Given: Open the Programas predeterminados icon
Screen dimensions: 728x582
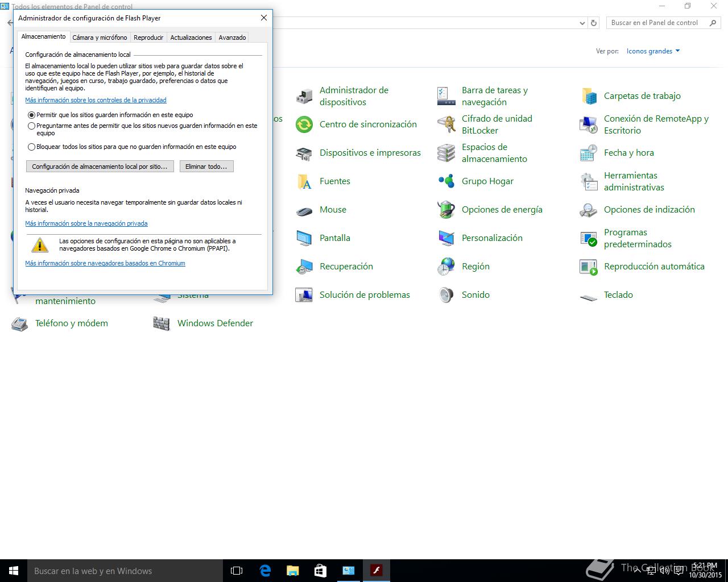Looking at the screenshot, I should pos(589,238).
